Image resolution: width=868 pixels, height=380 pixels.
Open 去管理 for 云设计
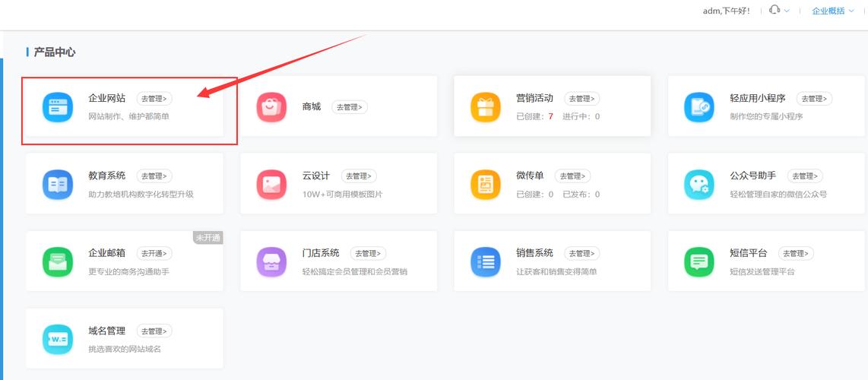pyautogui.click(x=360, y=176)
